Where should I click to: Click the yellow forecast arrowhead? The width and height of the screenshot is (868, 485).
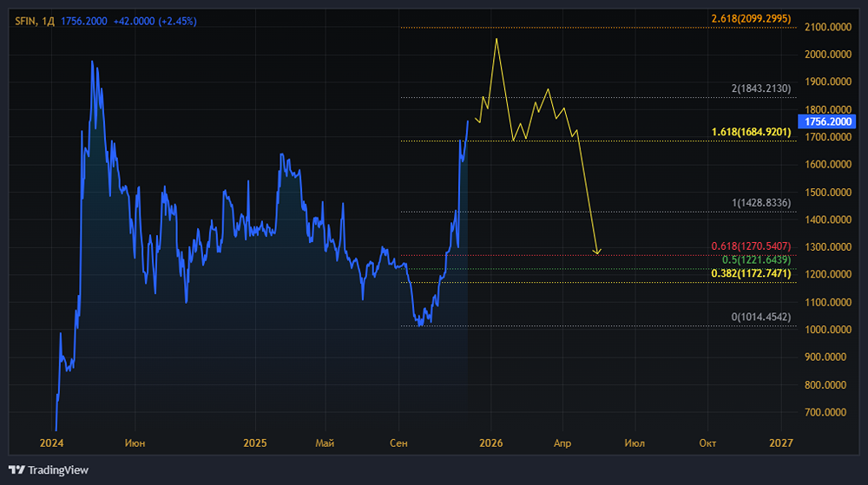pyautogui.click(x=597, y=252)
